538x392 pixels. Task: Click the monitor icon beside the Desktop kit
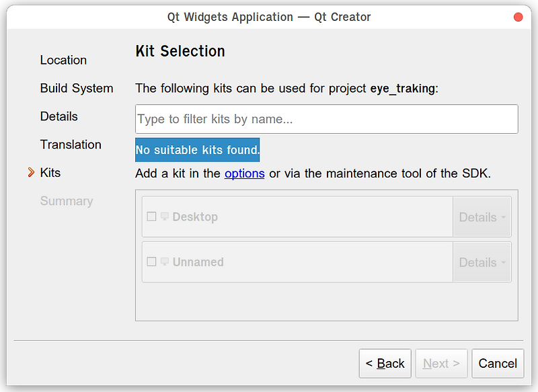[x=165, y=217]
